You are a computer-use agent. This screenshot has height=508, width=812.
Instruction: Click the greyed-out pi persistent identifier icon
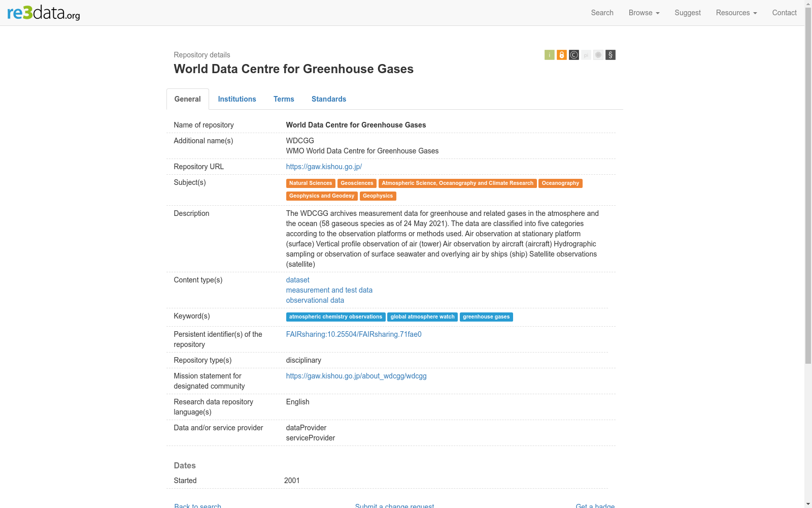(586, 55)
